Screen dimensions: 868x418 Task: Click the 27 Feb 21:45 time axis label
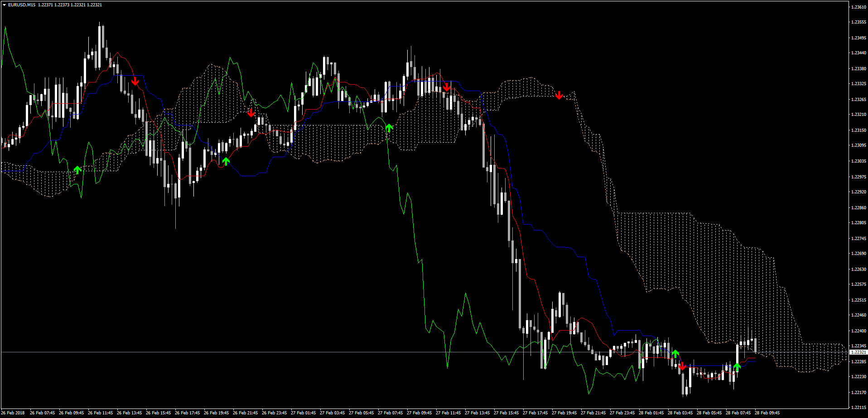pyautogui.click(x=593, y=413)
